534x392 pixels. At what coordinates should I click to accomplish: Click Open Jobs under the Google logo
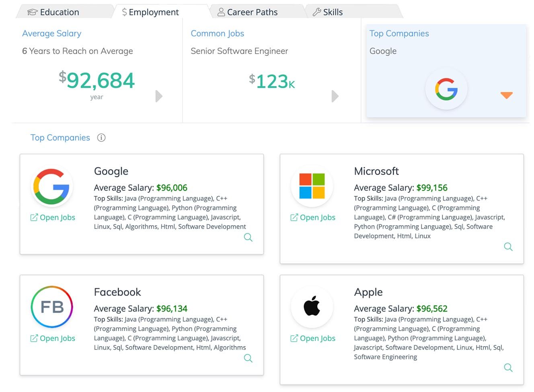tap(52, 218)
